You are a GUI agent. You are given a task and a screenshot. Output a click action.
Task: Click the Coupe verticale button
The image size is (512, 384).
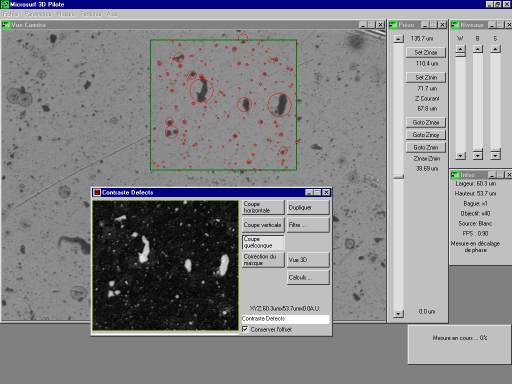pos(263,225)
